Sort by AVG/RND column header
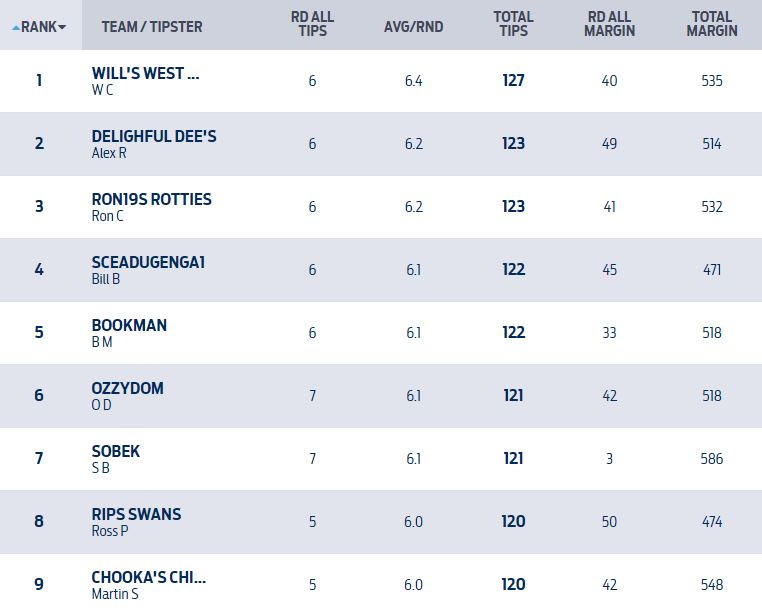Viewport: 762px width, 616px height. [x=413, y=27]
